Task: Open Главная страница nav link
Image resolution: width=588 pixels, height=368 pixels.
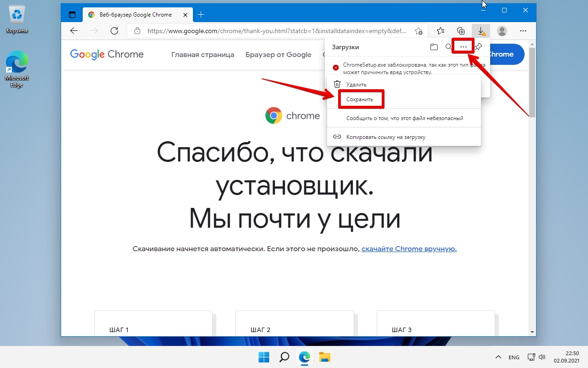Action: point(203,54)
